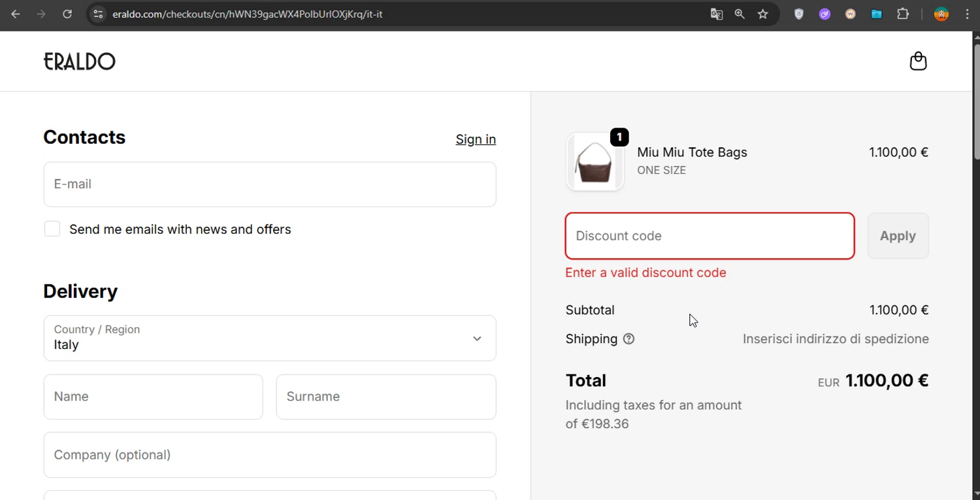Viewport: 980px width, 500px height.
Task: Open the browser three-dot menu
Action: click(x=967, y=14)
